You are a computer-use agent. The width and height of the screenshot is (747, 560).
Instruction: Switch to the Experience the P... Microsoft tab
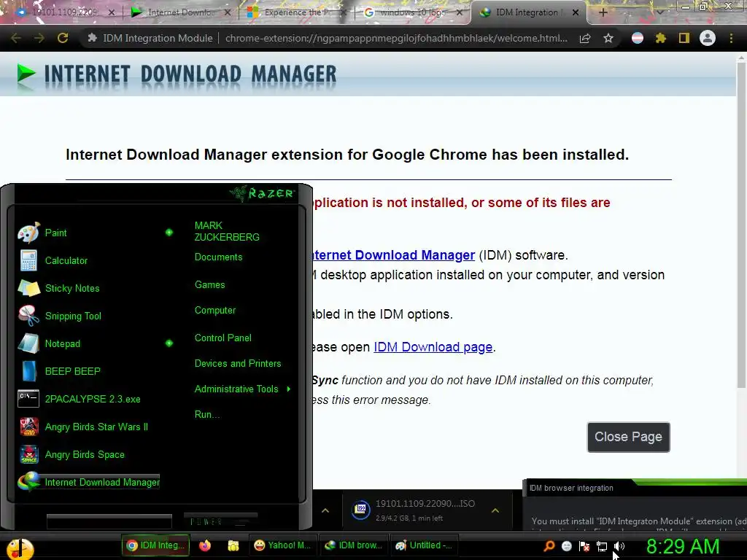tap(295, 12)
